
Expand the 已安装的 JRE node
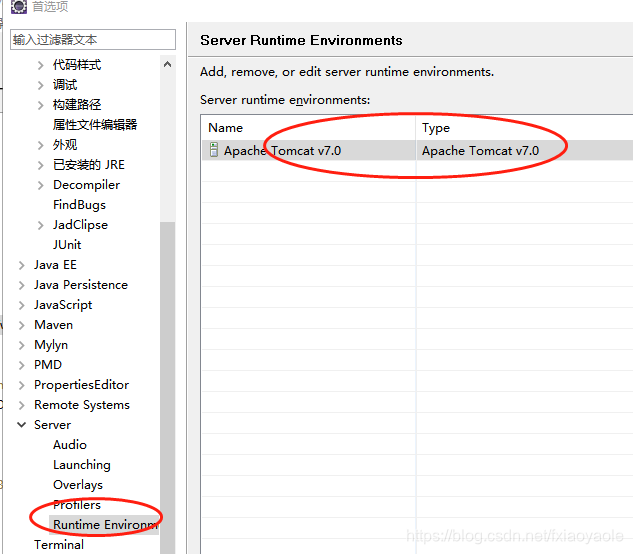tap(40, 165)
